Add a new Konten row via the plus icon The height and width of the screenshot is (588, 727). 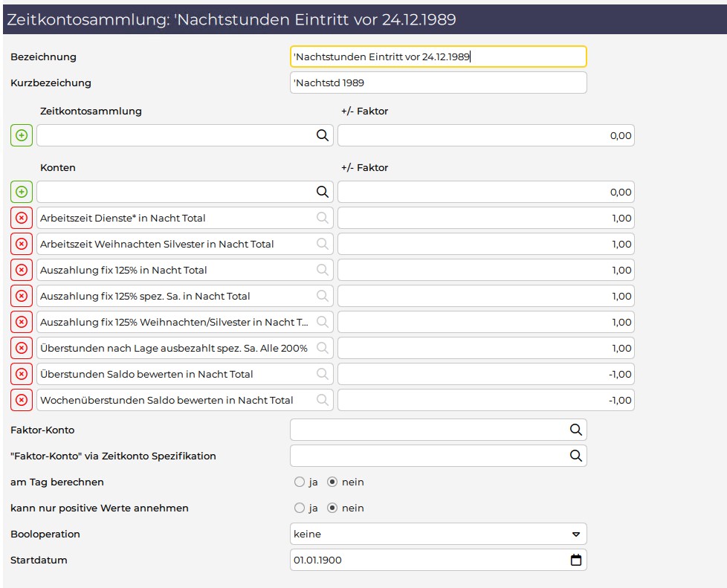[x=22, y=192]
